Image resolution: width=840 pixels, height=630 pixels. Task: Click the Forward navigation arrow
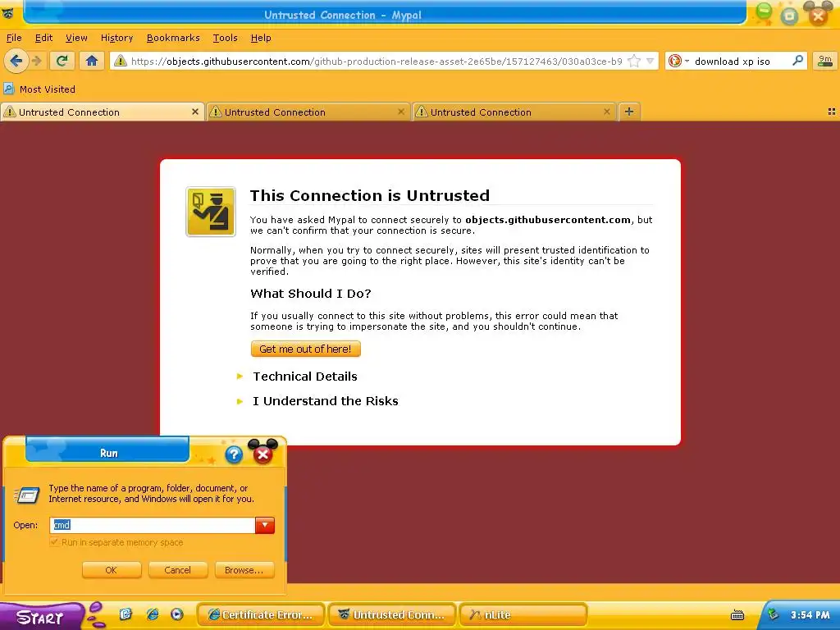tap(36, 61)
